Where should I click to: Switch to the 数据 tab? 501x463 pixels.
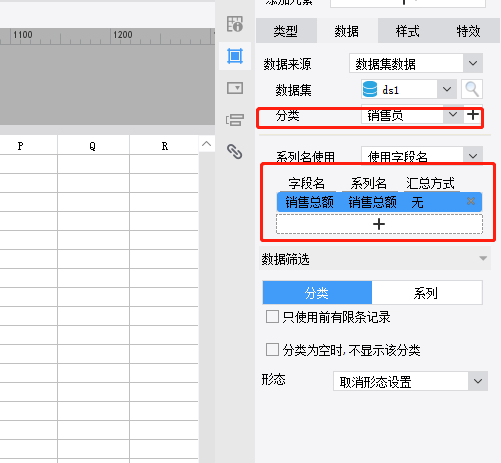coord(347,31)
